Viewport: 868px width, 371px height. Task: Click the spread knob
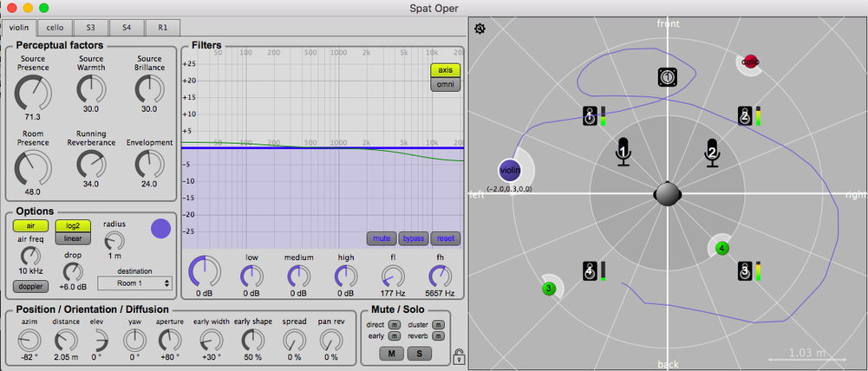294,340
